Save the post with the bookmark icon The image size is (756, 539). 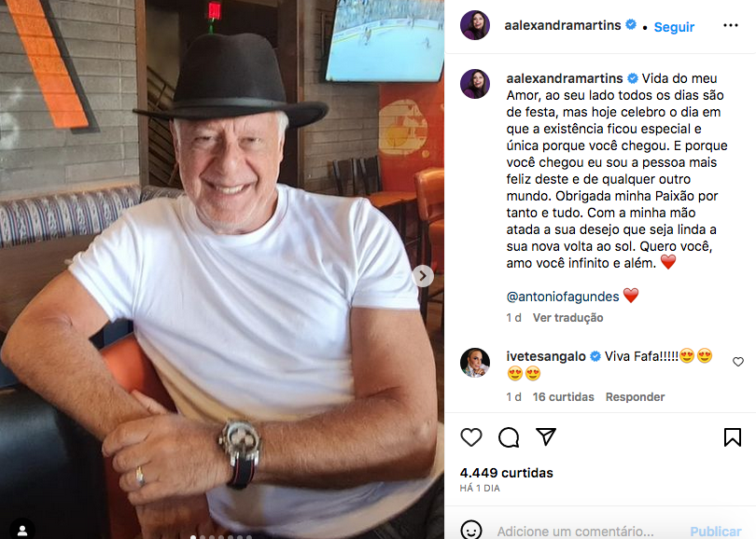(732, 437)
